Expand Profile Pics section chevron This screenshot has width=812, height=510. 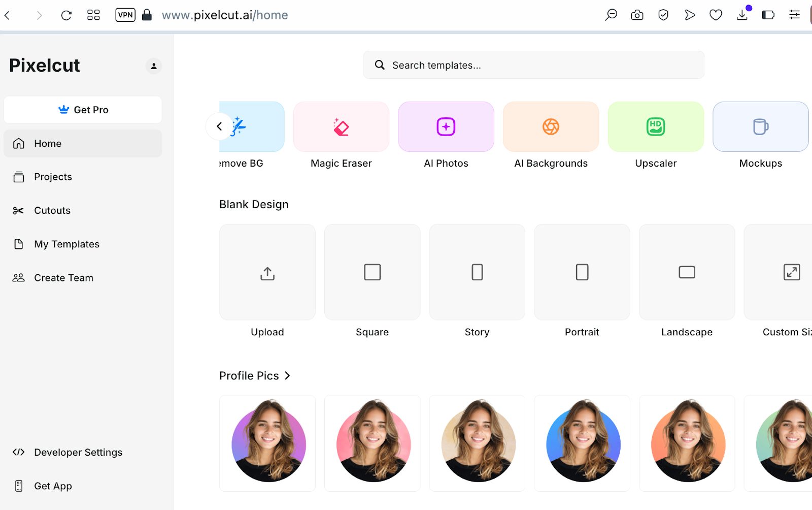[x=287, y=376]
